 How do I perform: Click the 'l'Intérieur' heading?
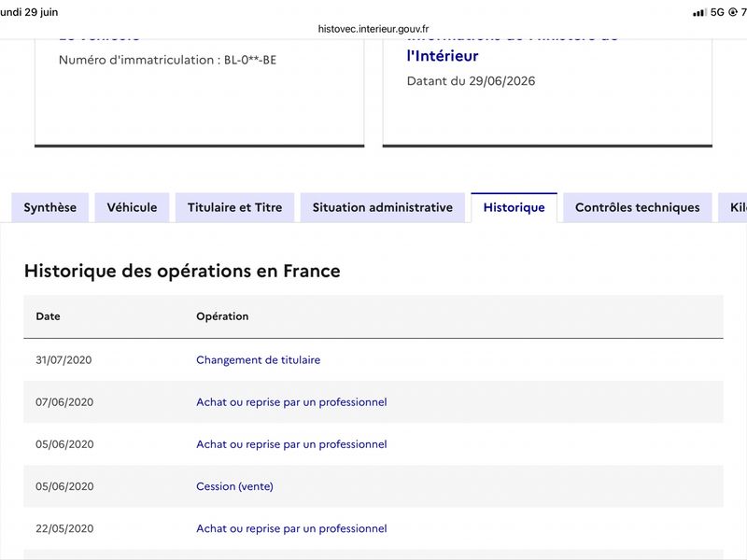(443, 56)
